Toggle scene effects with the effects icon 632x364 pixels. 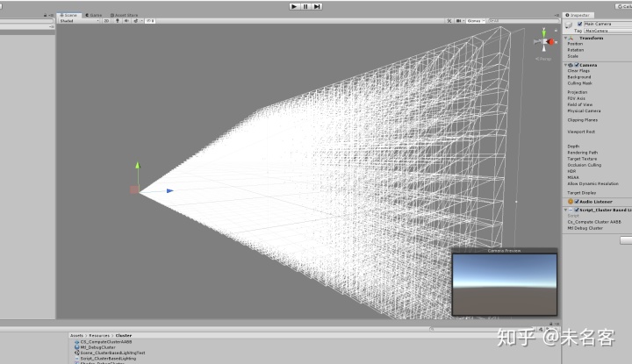(136, 20)
